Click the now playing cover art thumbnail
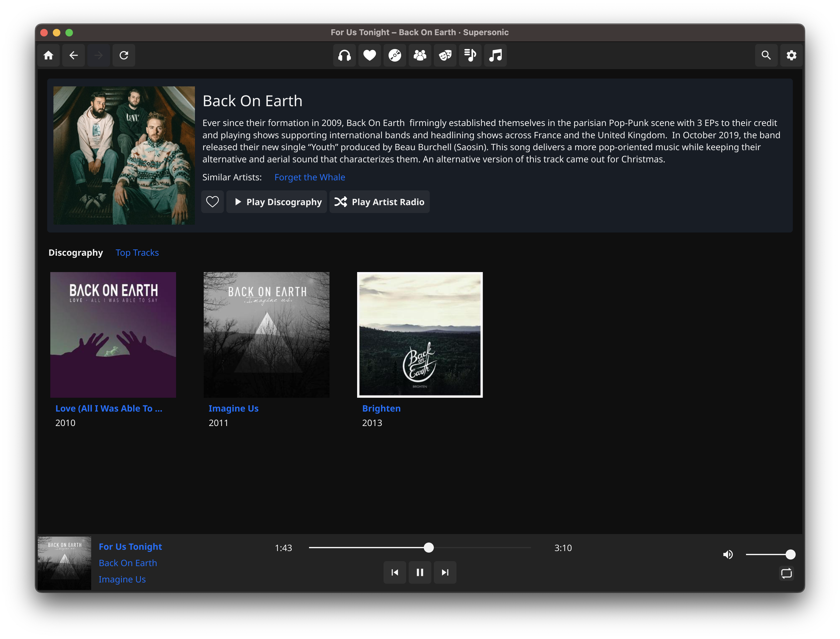Viewport: 840px width, 639px height. point(64,563)
